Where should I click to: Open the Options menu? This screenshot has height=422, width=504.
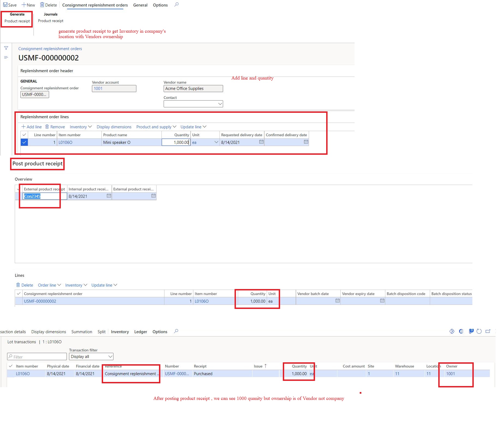[x=160, y=5]
